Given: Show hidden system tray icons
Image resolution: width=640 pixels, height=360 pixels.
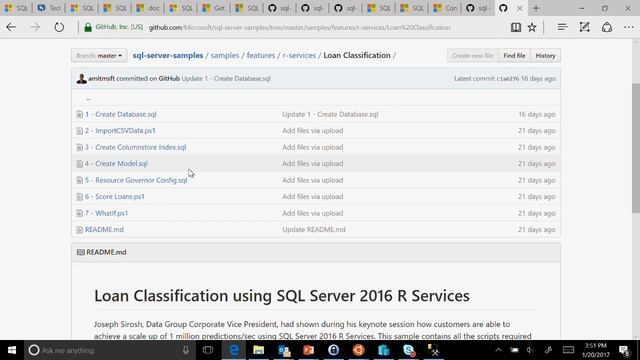Looking at the screenshot, I should tap(498, 350).
